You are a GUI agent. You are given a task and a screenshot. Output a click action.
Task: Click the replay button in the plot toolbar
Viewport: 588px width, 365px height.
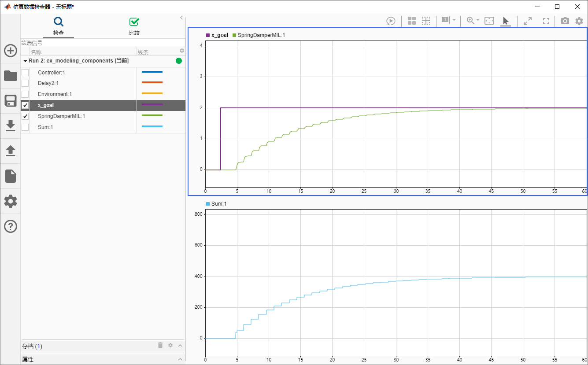pos(391,21)
